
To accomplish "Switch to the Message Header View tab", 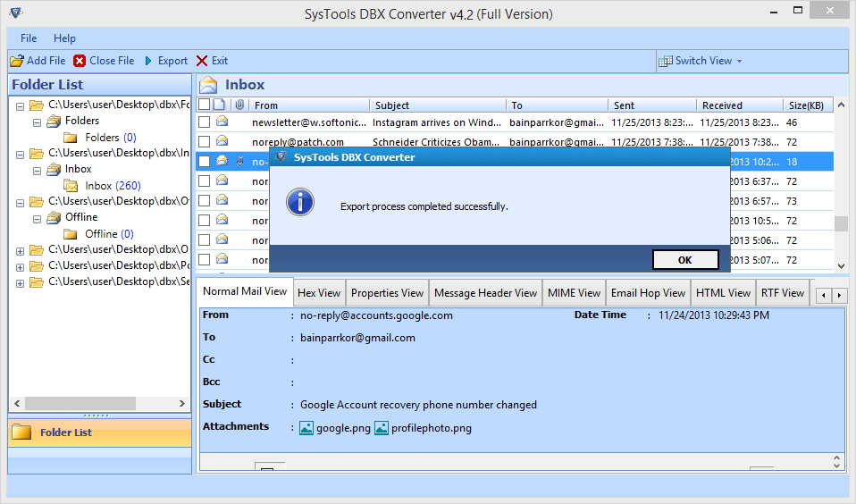I will pyautogui.click(x=485, y=293).
